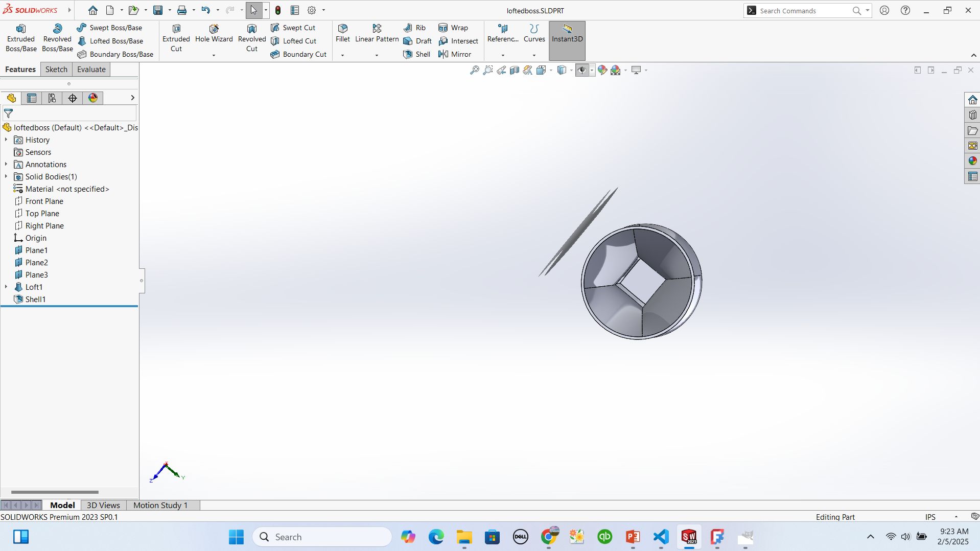This screenshot has width=980, height=551.
Task: Click the Rib tool
Action: click(414, 28)
